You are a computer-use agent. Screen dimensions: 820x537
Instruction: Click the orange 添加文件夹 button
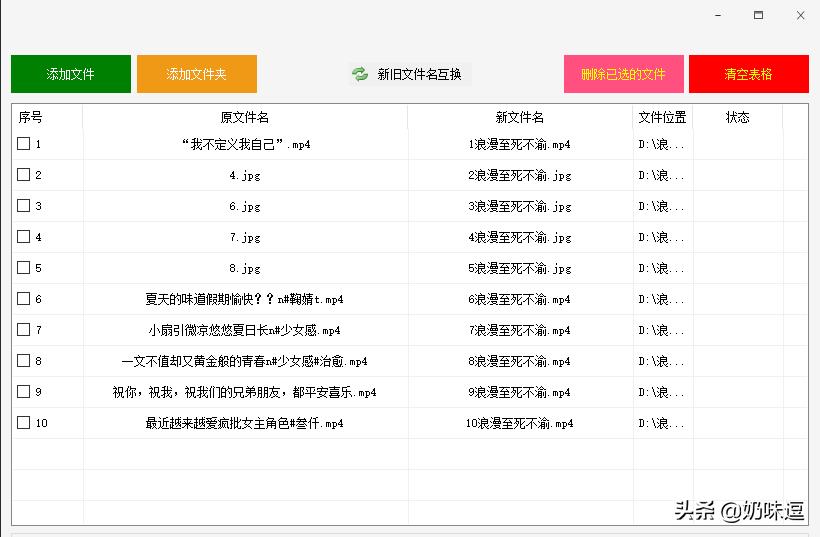pos(197,74)
